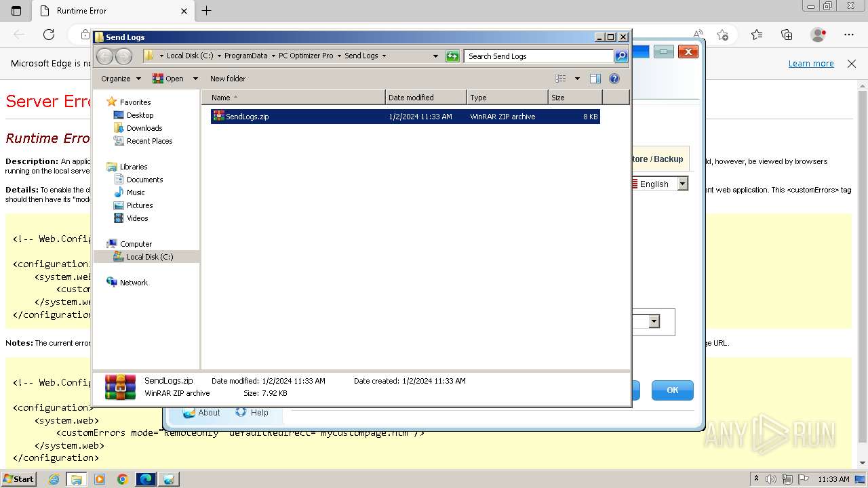Select Downloads in Favorites

(144, 128)
